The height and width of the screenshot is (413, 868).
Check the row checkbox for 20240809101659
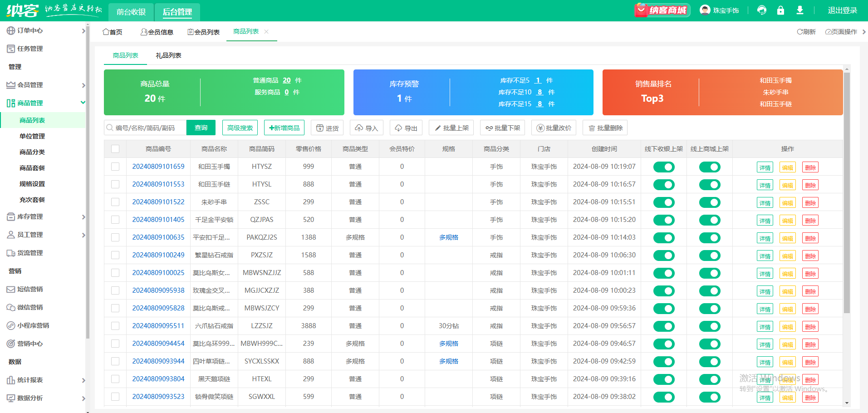click(115, 167)
